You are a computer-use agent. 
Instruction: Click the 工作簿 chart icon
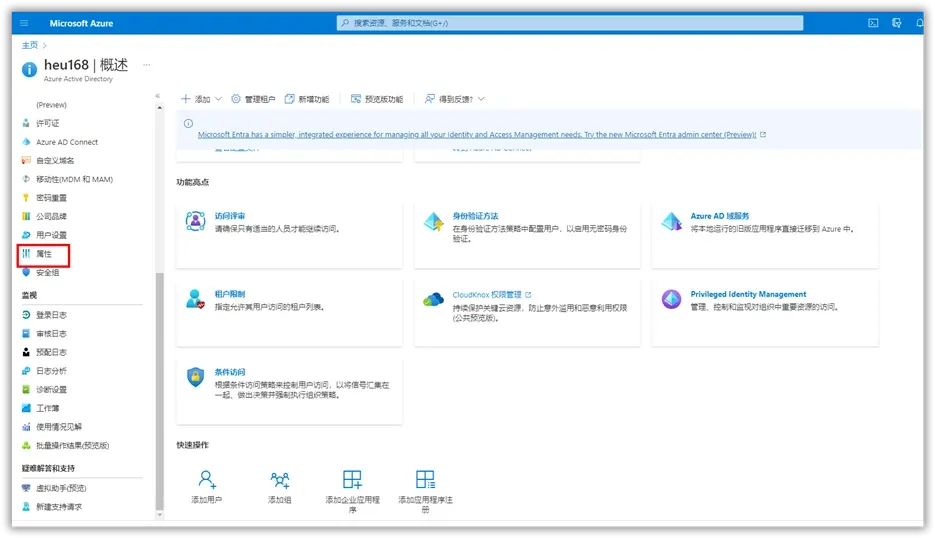pos(26,408)
